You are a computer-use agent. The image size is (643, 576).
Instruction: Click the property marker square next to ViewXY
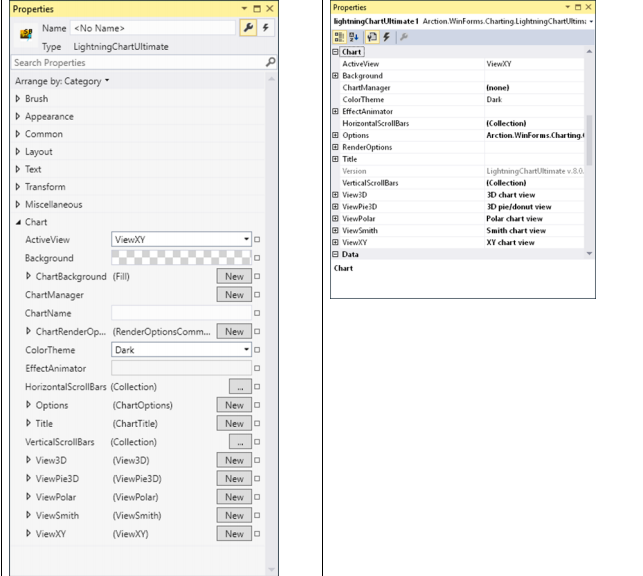[x=257, y=534]
